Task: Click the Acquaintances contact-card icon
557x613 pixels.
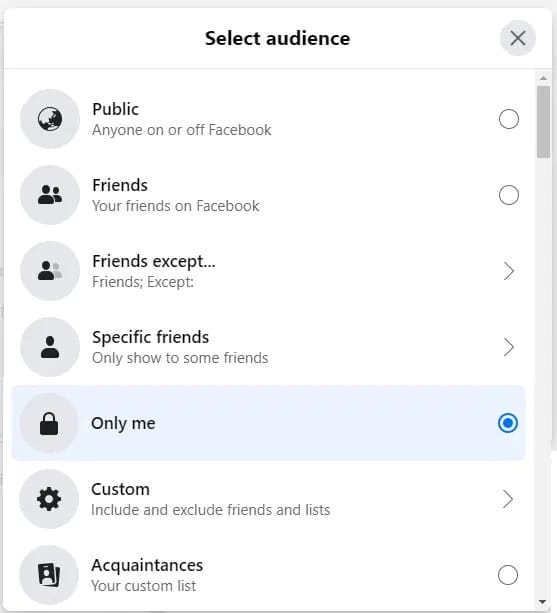Action: [x=49, y=575]
